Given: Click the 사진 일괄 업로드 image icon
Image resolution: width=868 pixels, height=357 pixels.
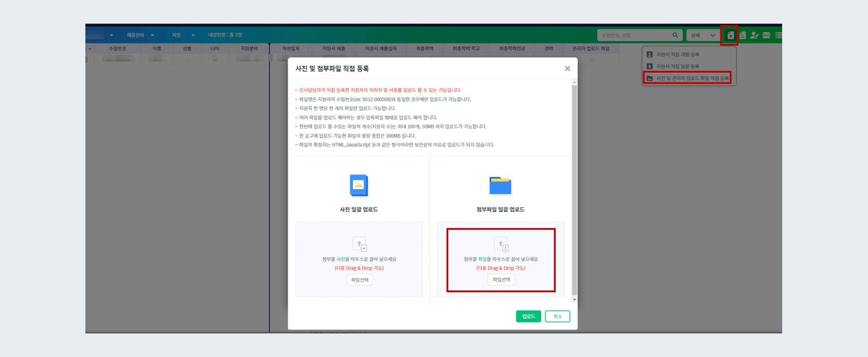Looking at the screenshot, I should pos(359,186).
